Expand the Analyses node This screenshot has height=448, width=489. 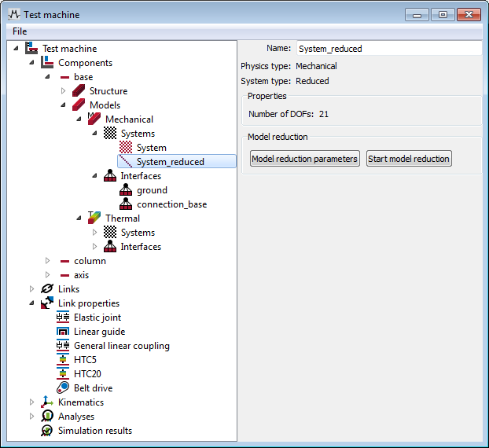click(x=31, y=416)
